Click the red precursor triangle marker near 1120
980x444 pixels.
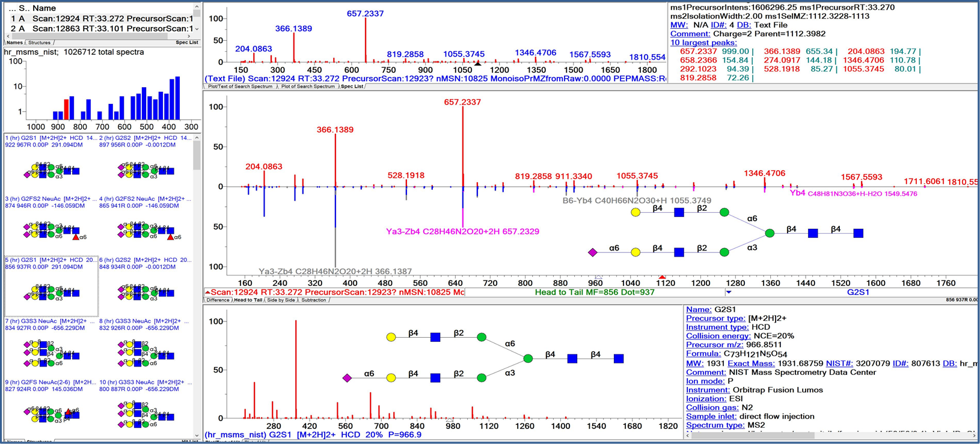(x=662, y=277)
